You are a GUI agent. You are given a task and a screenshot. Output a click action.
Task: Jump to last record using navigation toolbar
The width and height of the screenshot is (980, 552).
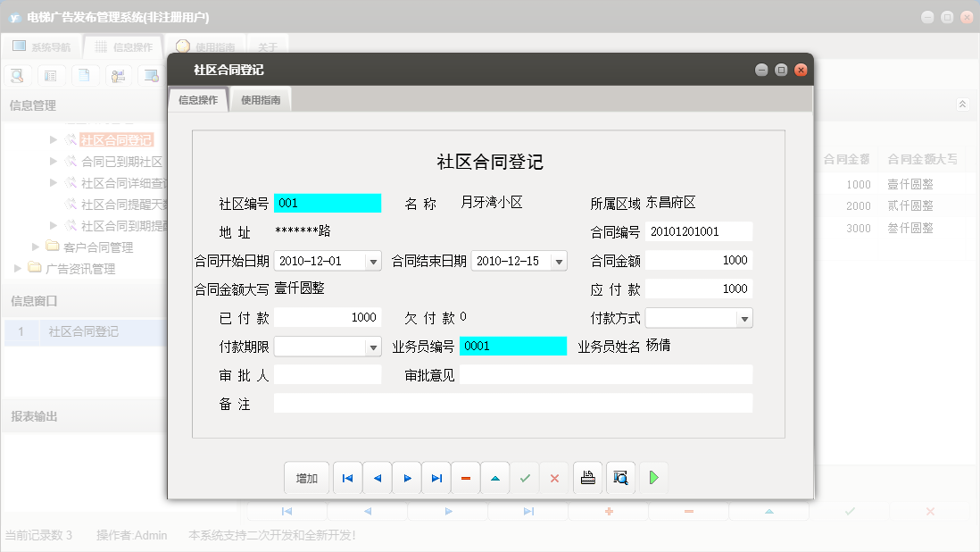[x=436, y=478]
